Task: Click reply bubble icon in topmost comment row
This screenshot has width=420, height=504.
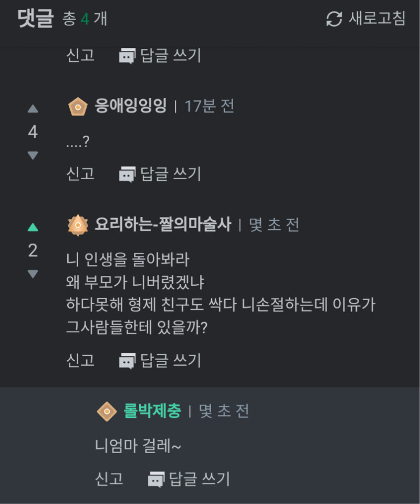Action: (x=127, y=55)
